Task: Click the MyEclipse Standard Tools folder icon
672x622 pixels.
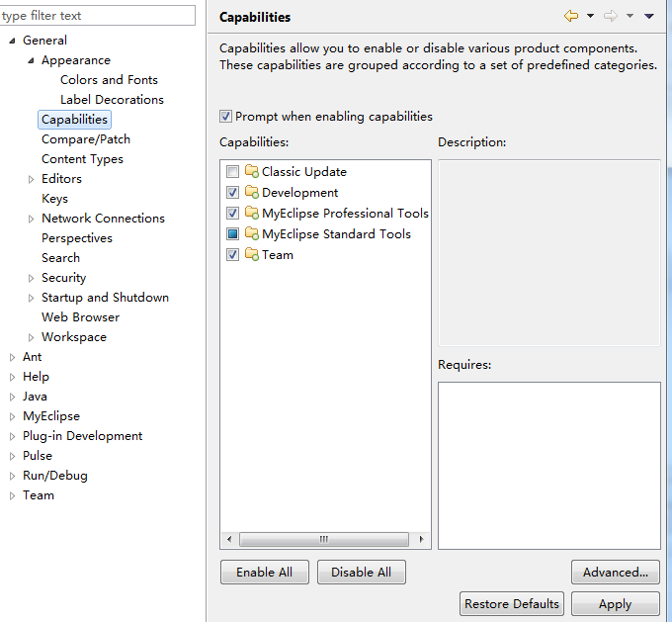Action: 251,234
